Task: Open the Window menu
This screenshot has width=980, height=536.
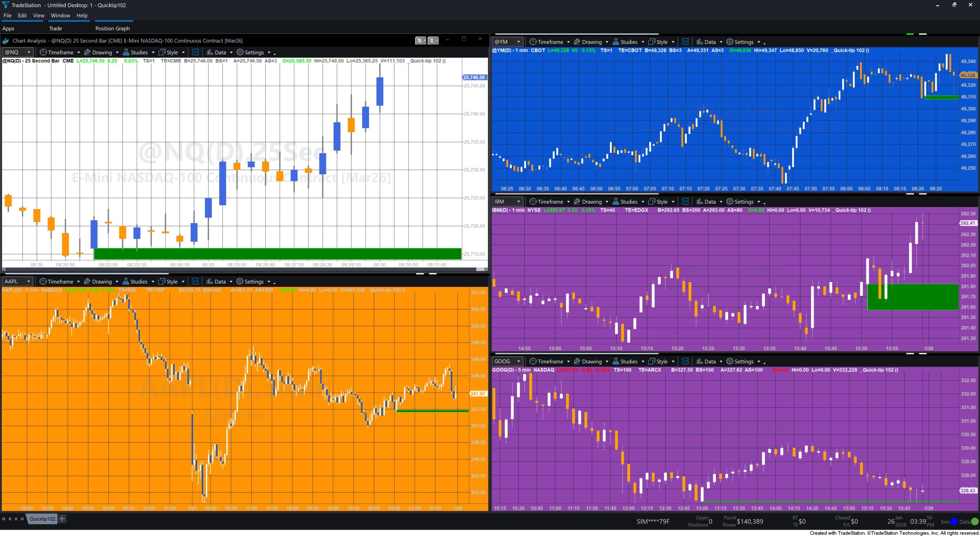Action: tap(60, 15)
